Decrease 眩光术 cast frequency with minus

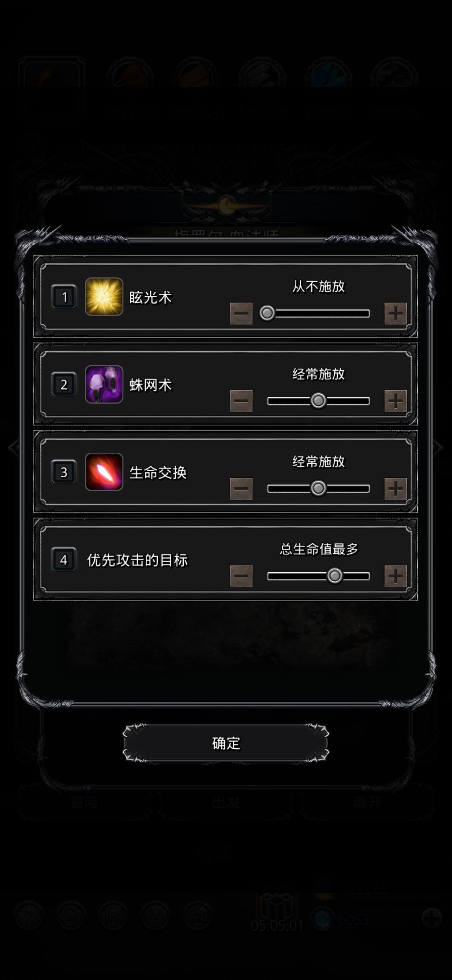point(241,313)
